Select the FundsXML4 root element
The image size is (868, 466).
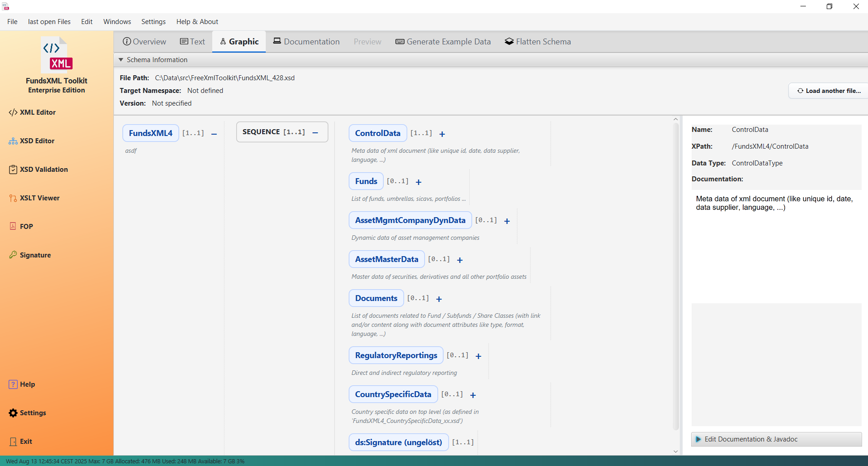(151, 133)
